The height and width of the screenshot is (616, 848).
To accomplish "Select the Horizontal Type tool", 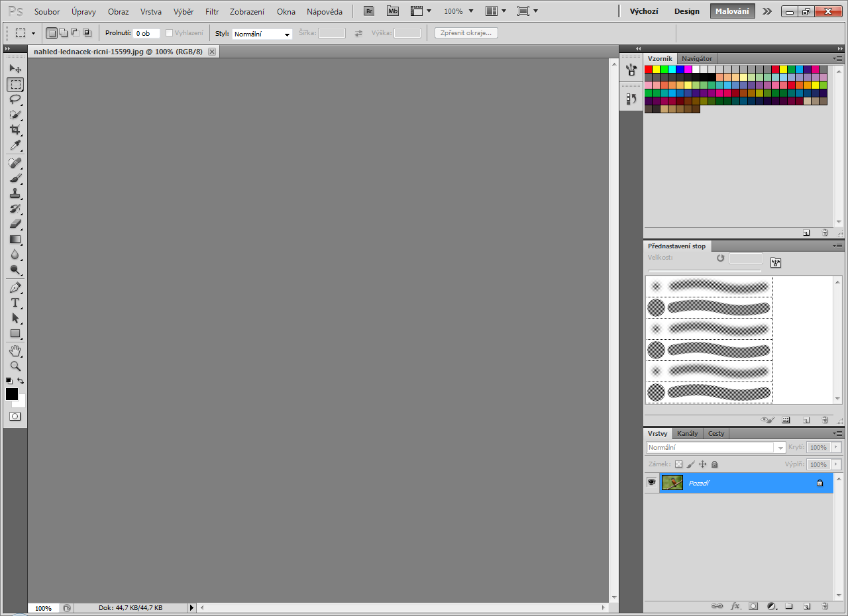I will coord(15,303).
